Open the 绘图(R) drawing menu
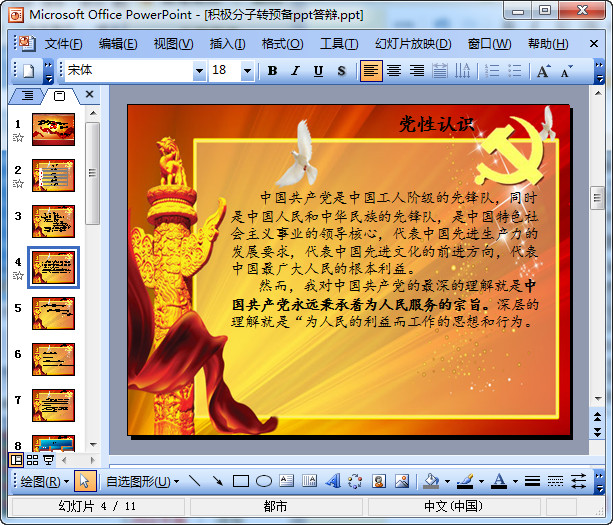 click(x=44, y=481)
